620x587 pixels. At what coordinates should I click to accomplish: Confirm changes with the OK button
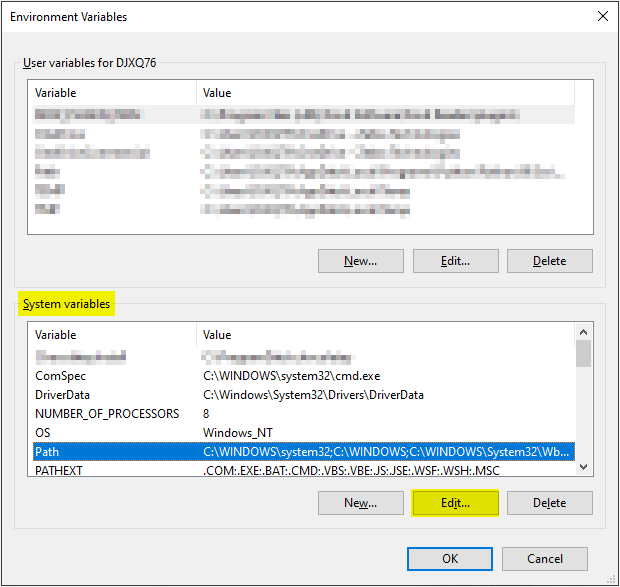(x=450, y=558)
